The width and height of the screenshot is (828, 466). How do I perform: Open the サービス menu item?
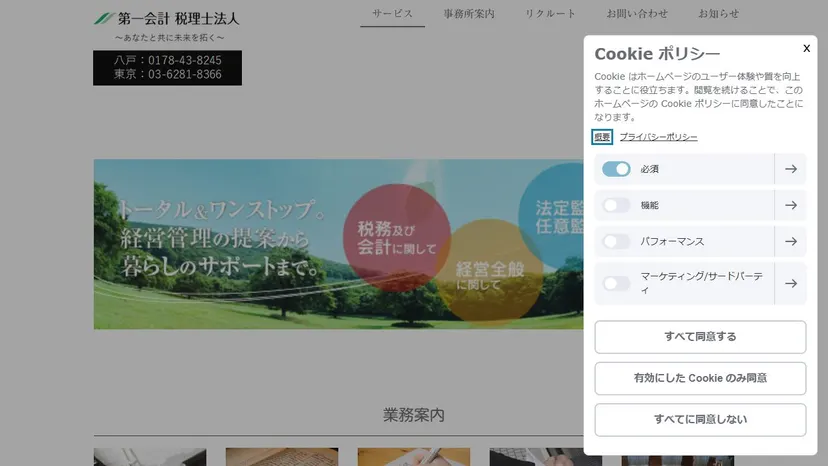tap(392, 14)
